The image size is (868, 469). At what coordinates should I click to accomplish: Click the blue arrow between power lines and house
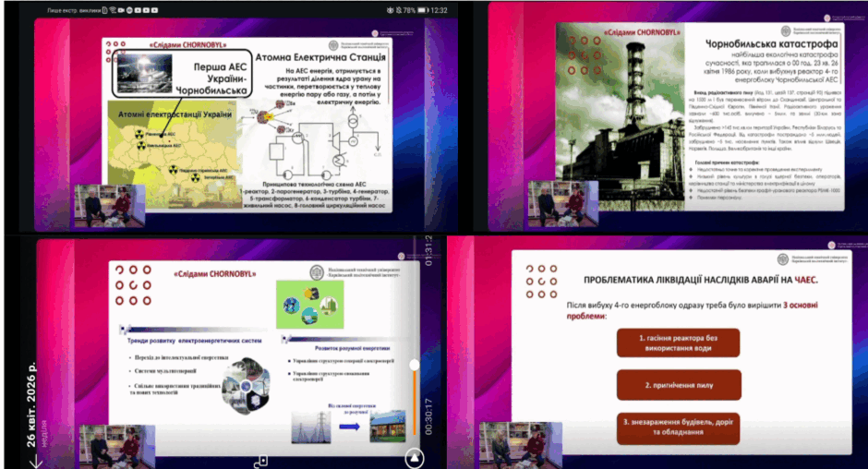(x=349, y=427)
